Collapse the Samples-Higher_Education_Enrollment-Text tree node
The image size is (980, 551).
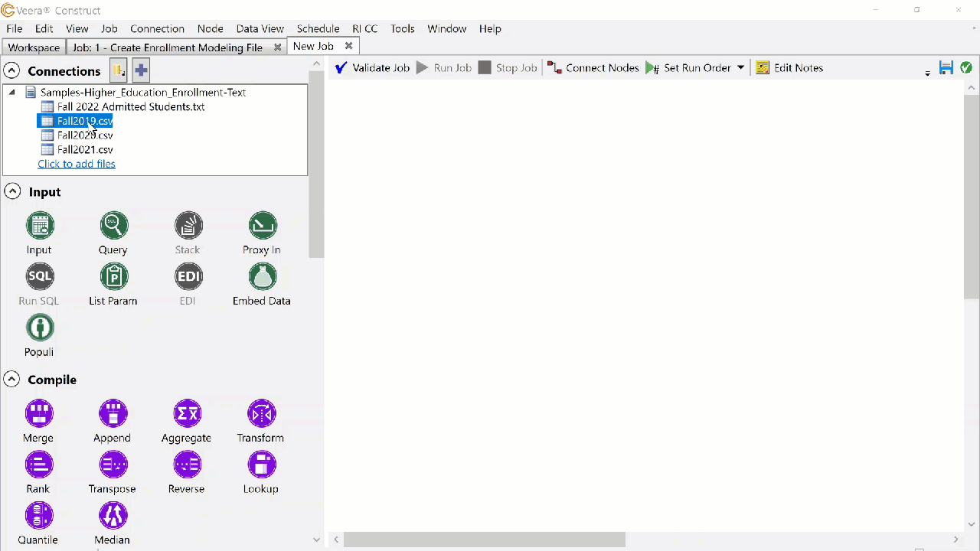coord(11,92)
